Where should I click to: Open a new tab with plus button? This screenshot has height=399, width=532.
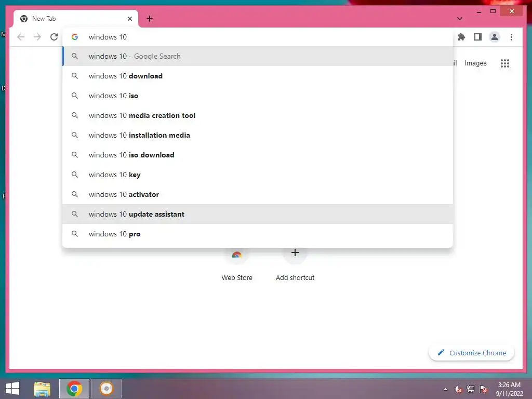(x=150, y=19)
